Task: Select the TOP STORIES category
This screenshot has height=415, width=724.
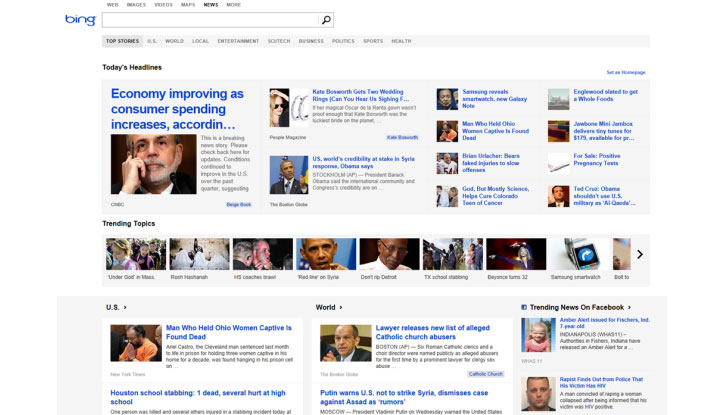Action: tap(122, 41)
